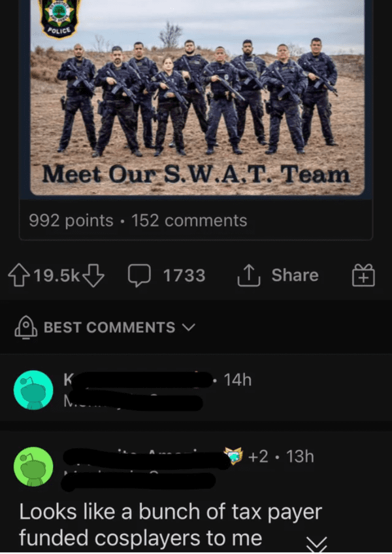Open the 152 comments crosspost link
Viewport: 392px width, 554px height.
tap(189, 220)
